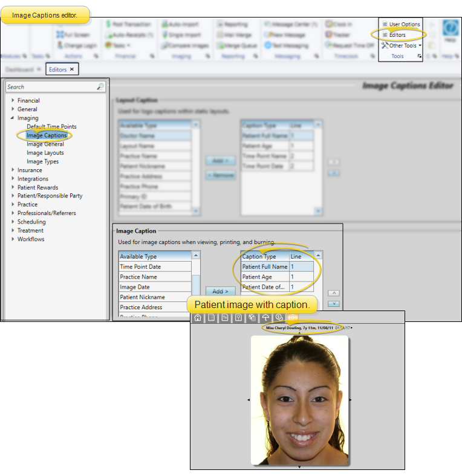Click the Tx treatment icon in patient toolbar
Screen dimensions: 462x476
click(224, 318)
